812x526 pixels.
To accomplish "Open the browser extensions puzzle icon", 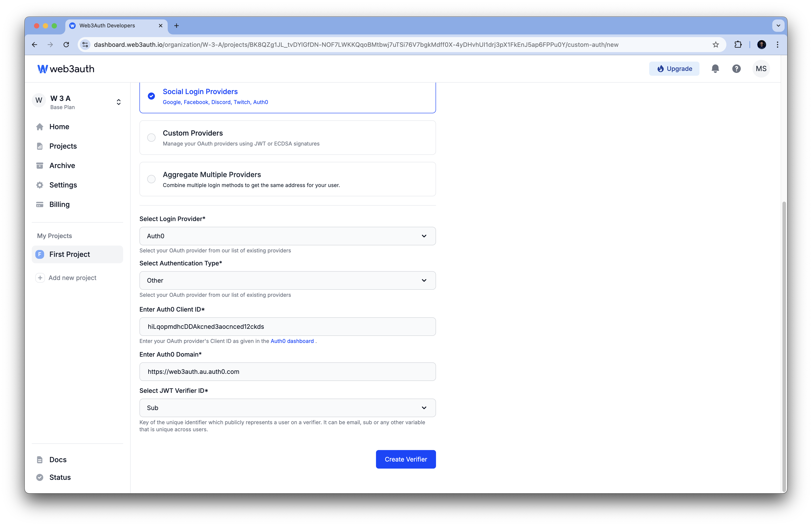I will [x=738, y=45].
